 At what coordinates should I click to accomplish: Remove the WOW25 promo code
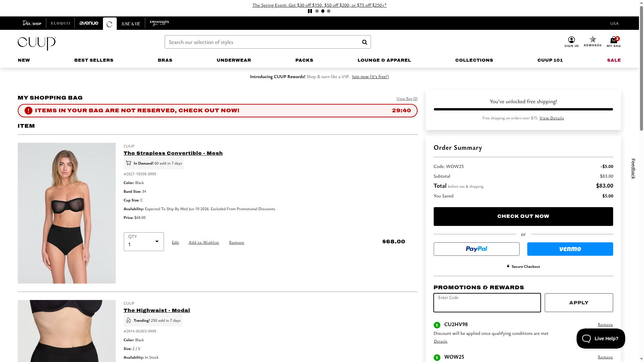(x=605, y=357)
